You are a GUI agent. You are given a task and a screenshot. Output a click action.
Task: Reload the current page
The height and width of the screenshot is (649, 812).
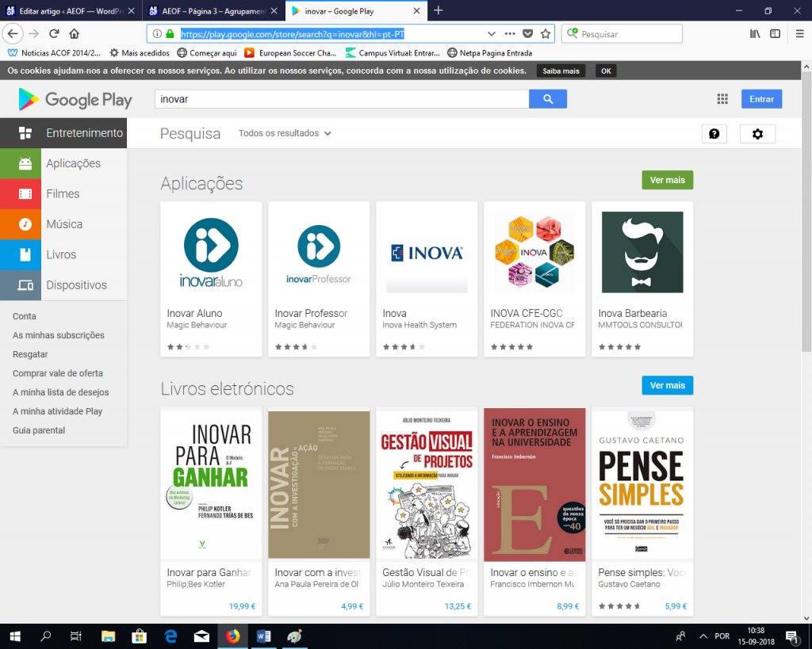54,33
